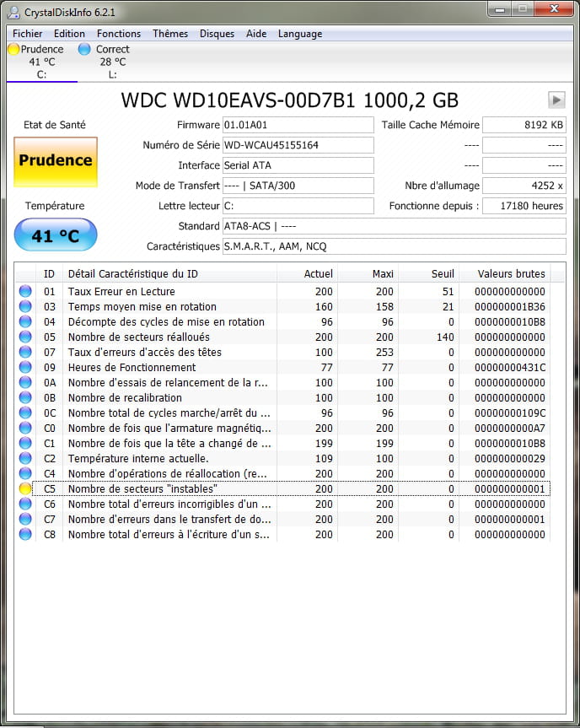The height and width of the screenshot is (728, 580).
Task: Select row Nombre de secteurs réalloués
Action: click(x=283, y=337)
